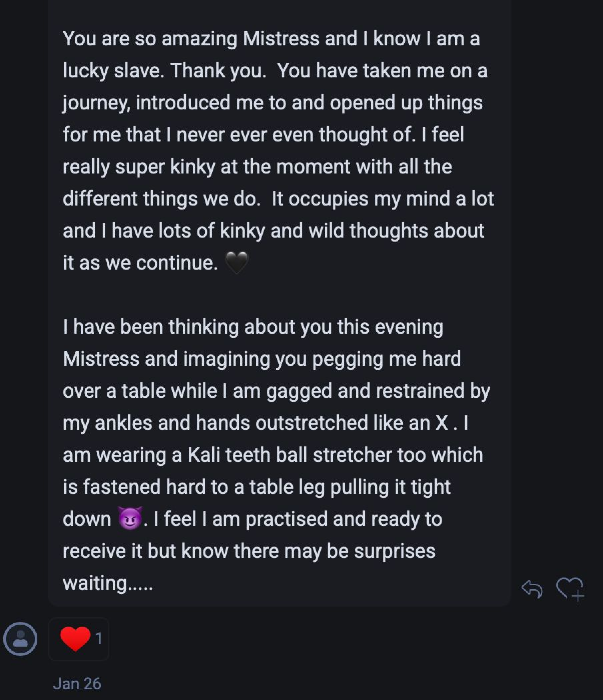Click the Jan 26 timestamp
The height and width of the screenshot is (700, 603).
77,683
